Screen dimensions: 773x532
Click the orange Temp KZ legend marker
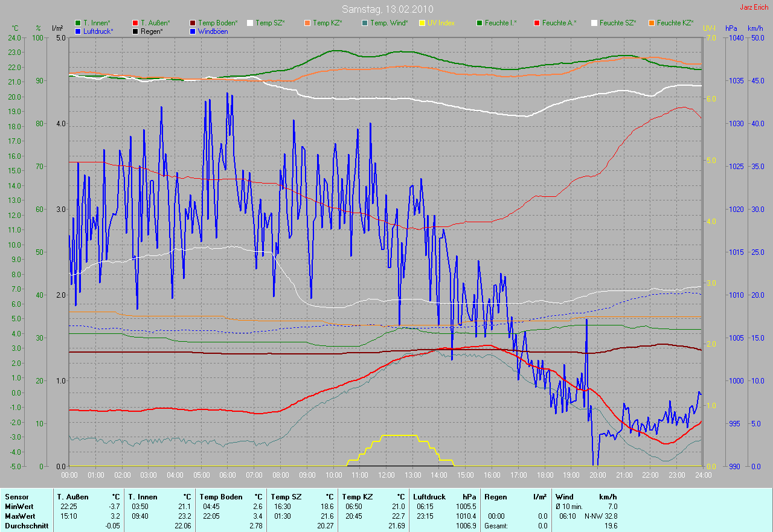[307, 23]
